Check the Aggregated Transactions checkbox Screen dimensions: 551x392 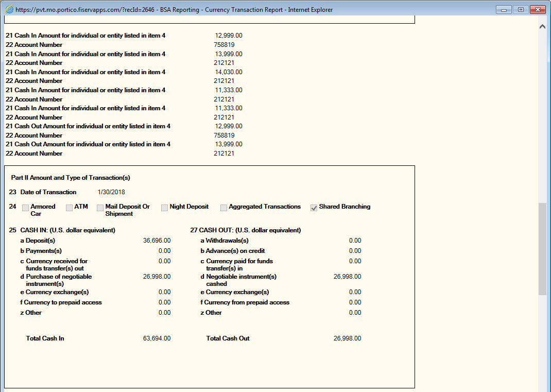point(223,208)
